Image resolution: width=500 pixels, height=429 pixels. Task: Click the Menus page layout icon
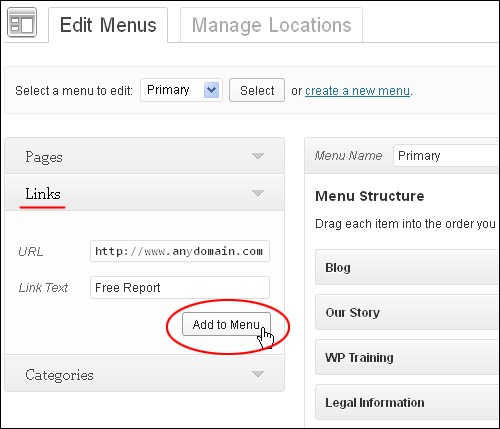click(x=22, y=23)
